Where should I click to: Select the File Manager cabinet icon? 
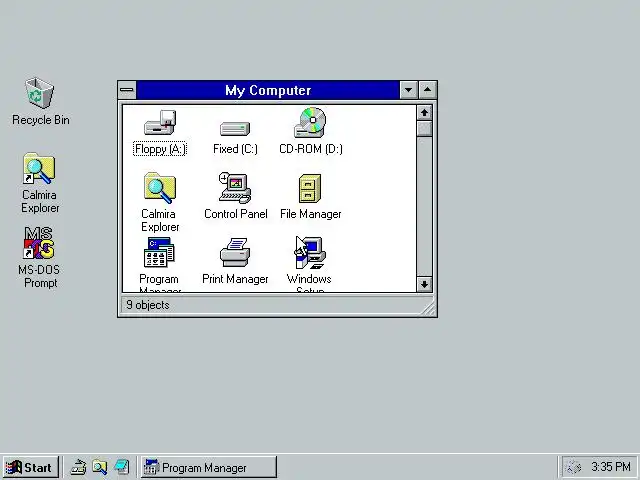click(x=310, y=188)
